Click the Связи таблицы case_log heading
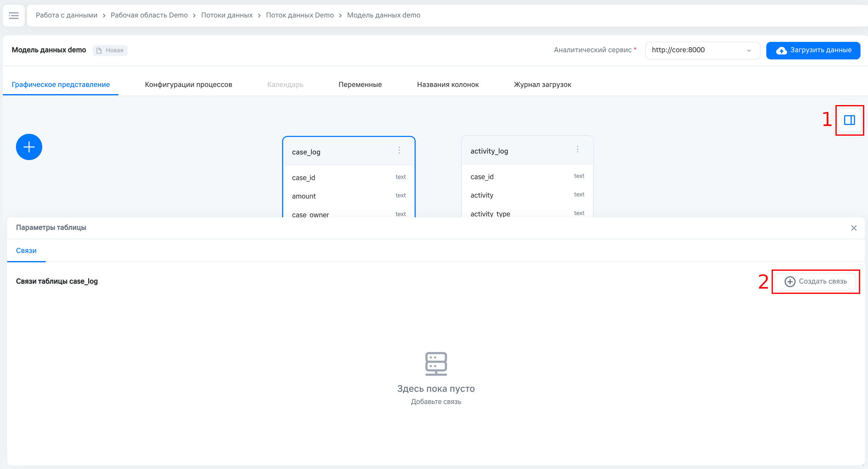The width and height of the screenshot is (868, 469). tap(57, 281)
